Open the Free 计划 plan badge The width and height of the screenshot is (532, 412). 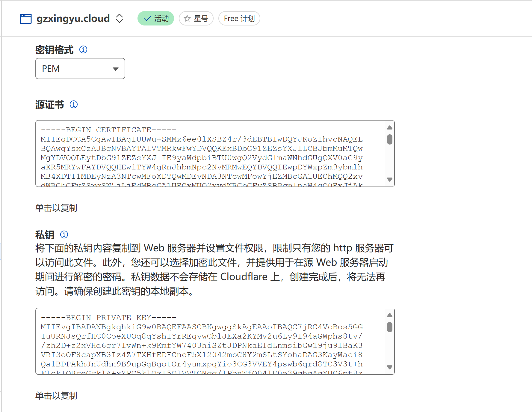point(239,19)
